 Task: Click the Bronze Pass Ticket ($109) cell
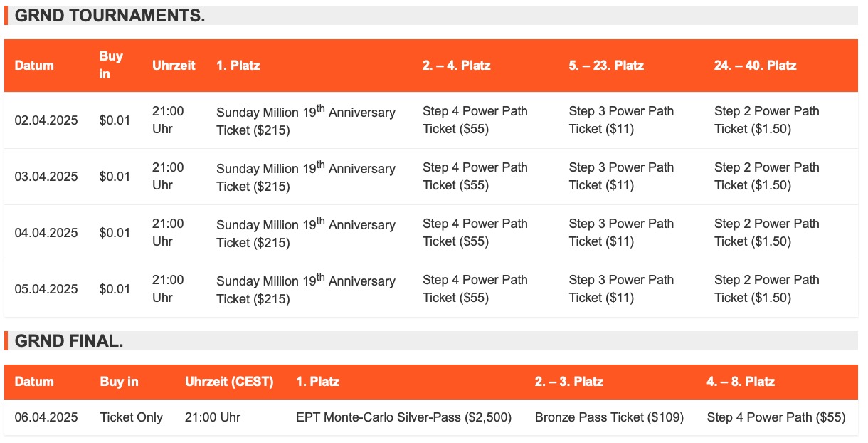609,417
